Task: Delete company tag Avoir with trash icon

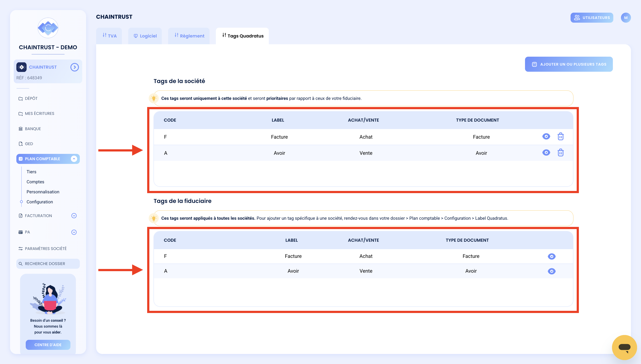Action: 561,153
